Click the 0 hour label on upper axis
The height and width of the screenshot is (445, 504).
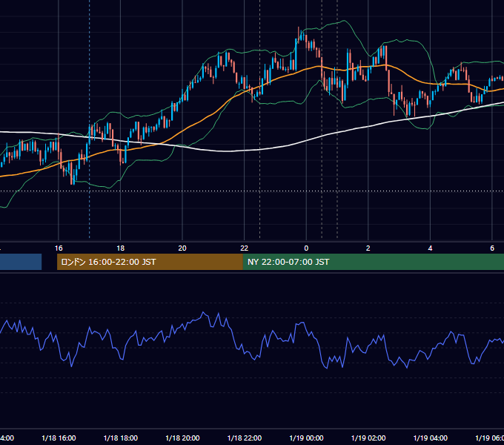306,248
